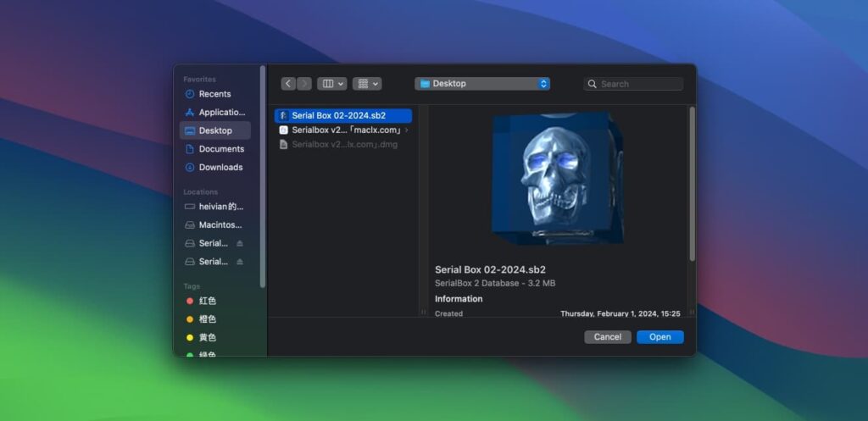This screenshot has width=868, height=421.
Task: Click the Tags section header
Action: coord(192,286)
